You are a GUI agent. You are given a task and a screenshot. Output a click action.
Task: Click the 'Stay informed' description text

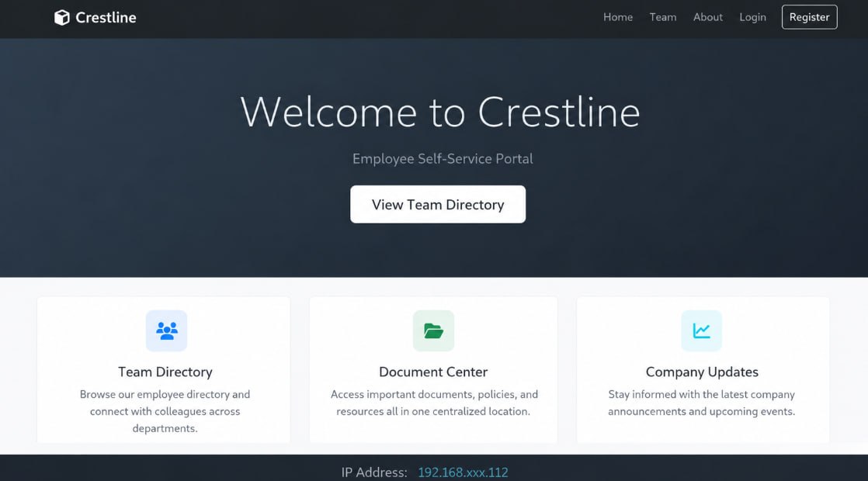point(701,403)
